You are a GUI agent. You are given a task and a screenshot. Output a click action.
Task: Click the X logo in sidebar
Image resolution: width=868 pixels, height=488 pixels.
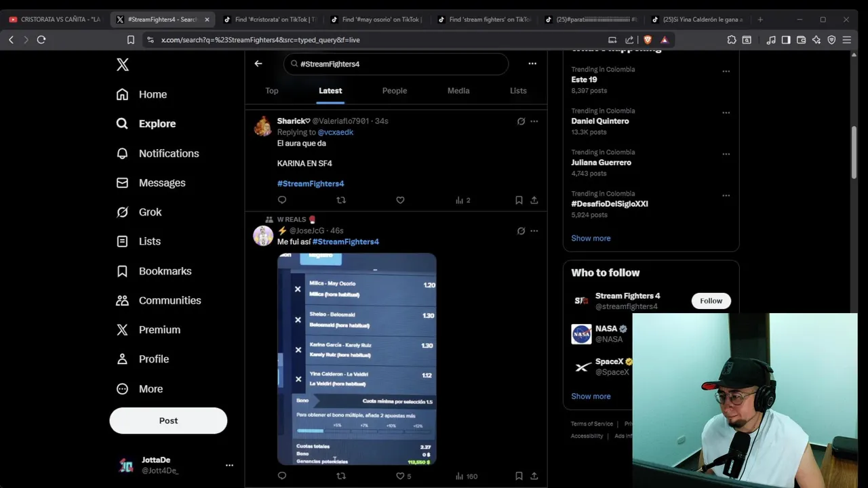(122, 64)
